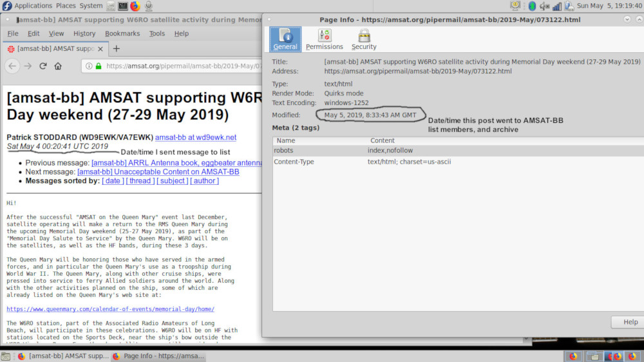Open the network signal tray icon
Screen dimensions: 644x362
click(557, 6)
